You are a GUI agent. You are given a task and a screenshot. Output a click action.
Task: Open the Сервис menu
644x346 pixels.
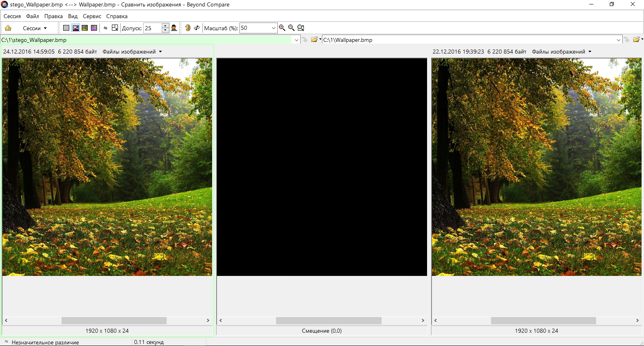(x=92, y=16)
